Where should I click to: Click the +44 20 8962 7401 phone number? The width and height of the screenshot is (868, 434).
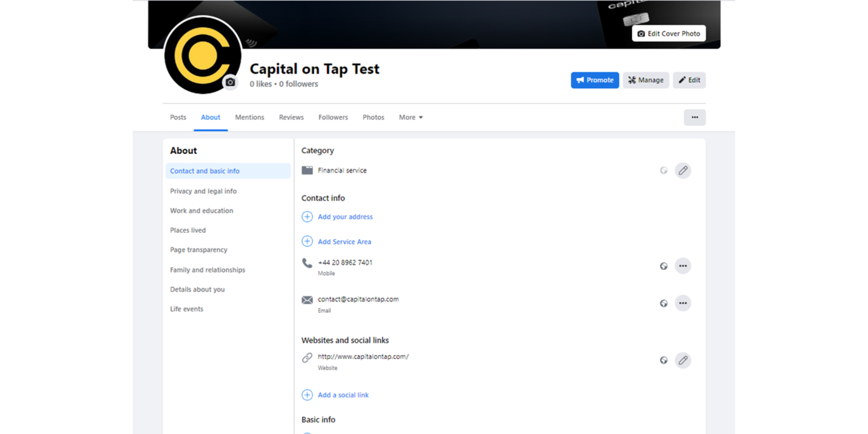point(345,263)
